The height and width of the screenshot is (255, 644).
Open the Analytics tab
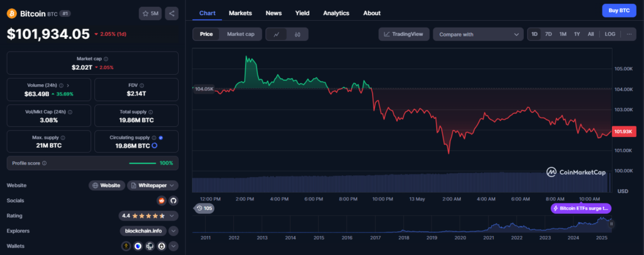point(336,13)
